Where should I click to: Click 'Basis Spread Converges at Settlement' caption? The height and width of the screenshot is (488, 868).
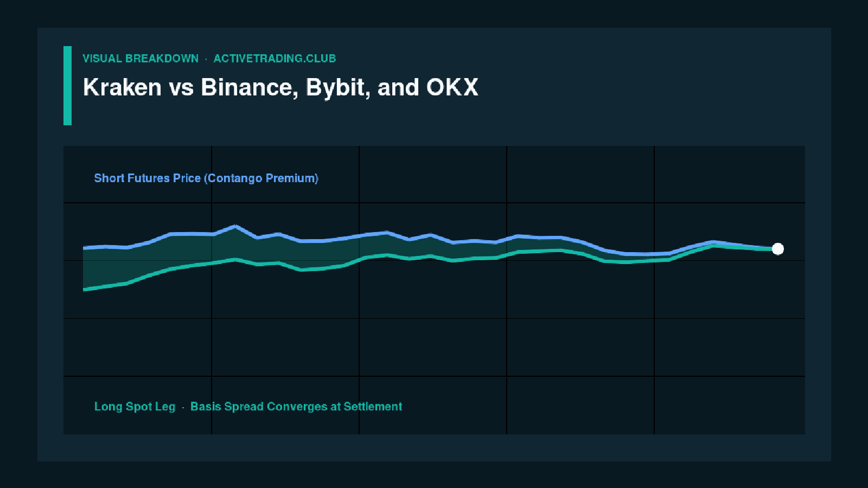296,407
